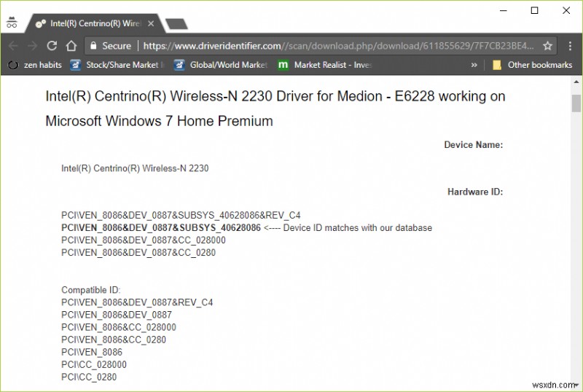Click the scrollbar up arrow
Screen dimensions: 583x392
click(x=576, y=82)
